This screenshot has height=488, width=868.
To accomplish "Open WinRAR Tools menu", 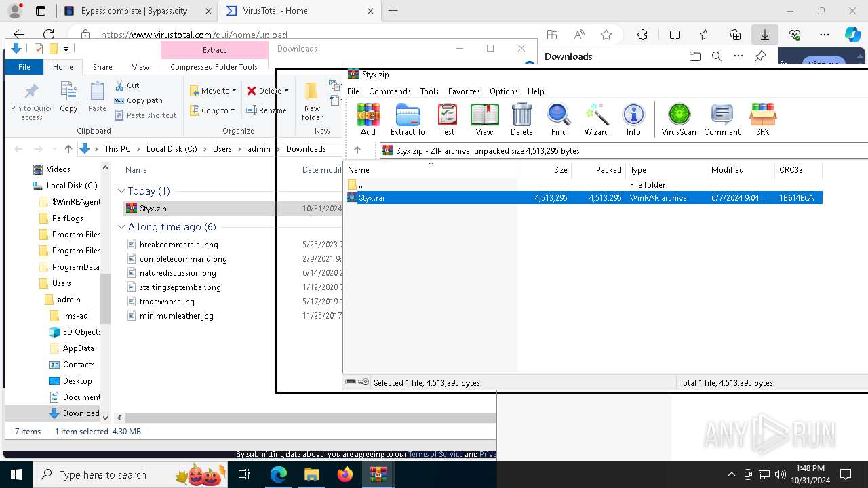I will point(429,91).
